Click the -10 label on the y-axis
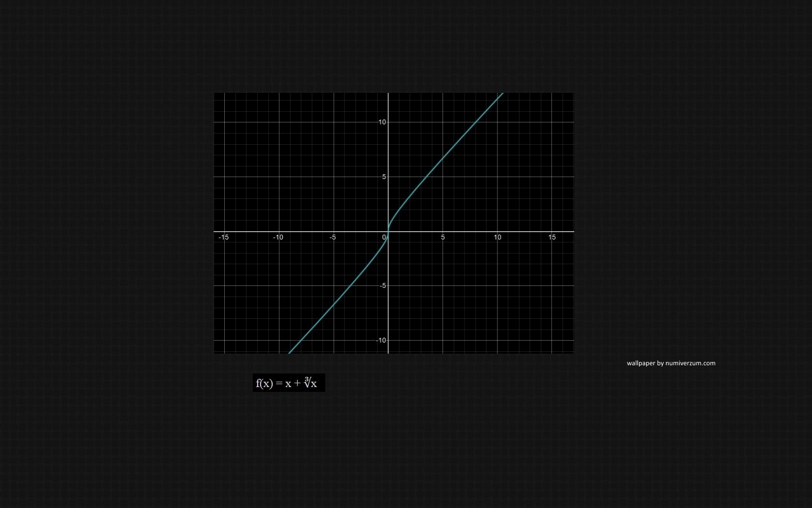812x508 pixels. pos(381,340)
